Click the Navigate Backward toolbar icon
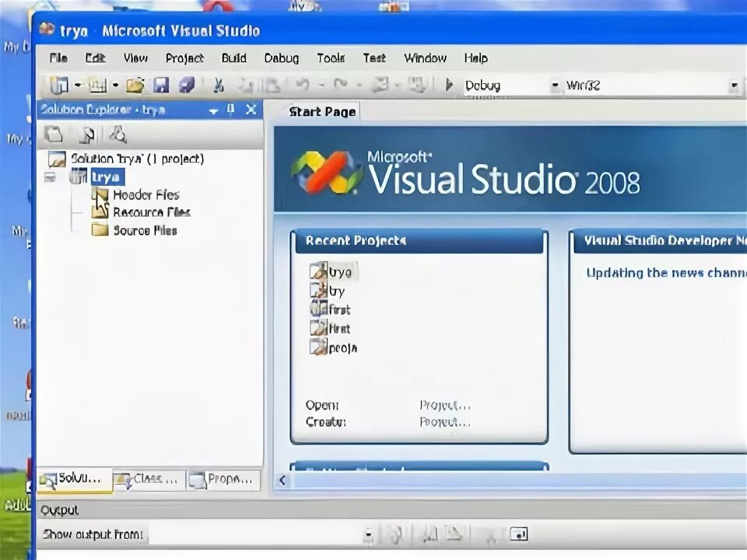 (x=379, y=85)
